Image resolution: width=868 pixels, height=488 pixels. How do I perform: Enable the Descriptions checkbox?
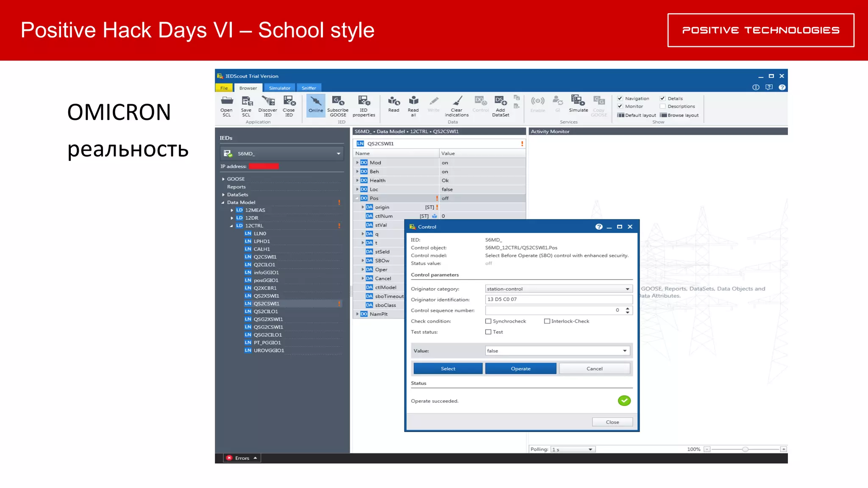[x=662, y=106]
